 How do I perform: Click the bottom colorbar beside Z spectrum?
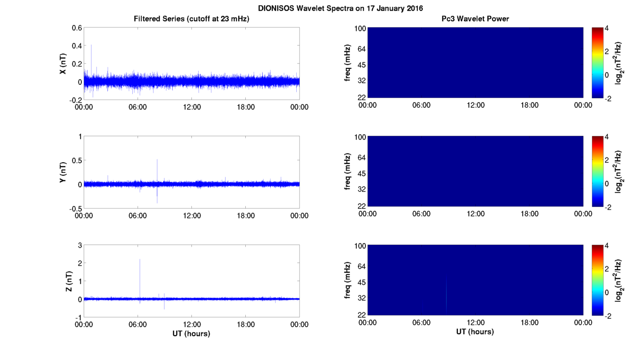pos(599,280)
